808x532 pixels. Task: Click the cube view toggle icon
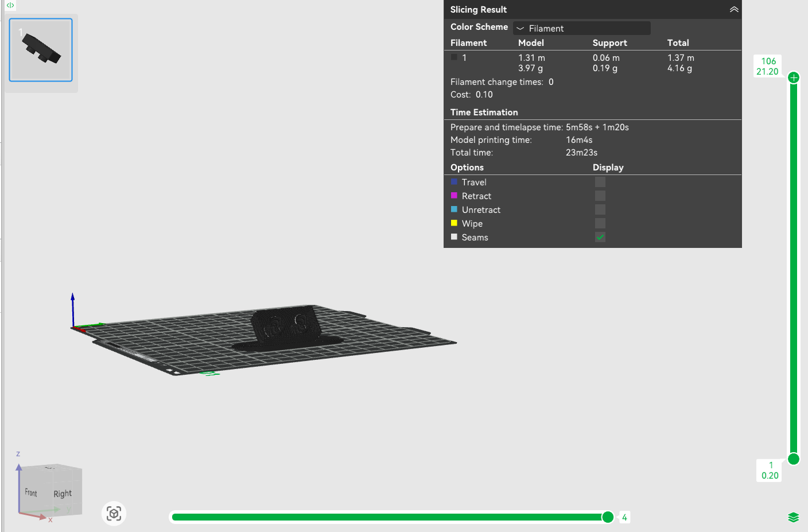coord(114,513)
